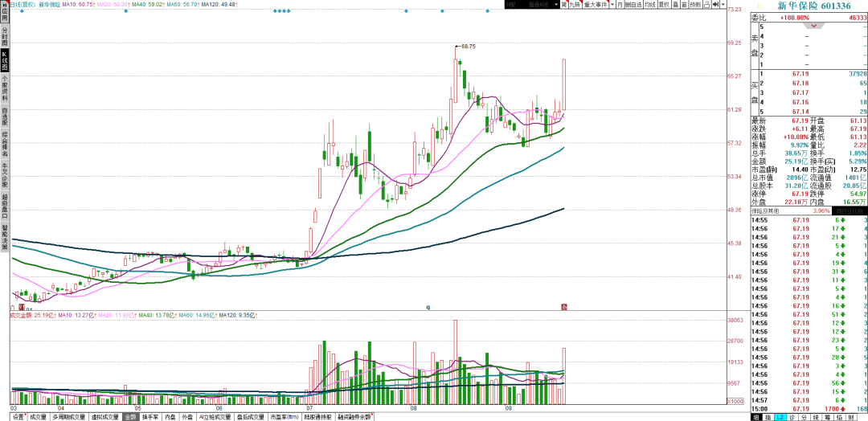Click the 窗 window button
The width and height of the screenshot is (868, 421).
point(684,5)
